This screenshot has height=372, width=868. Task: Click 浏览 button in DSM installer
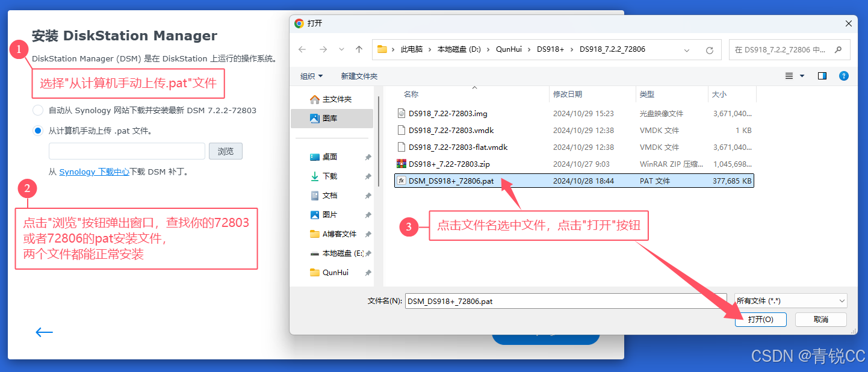pyautogui.click(x=226, y=151)
